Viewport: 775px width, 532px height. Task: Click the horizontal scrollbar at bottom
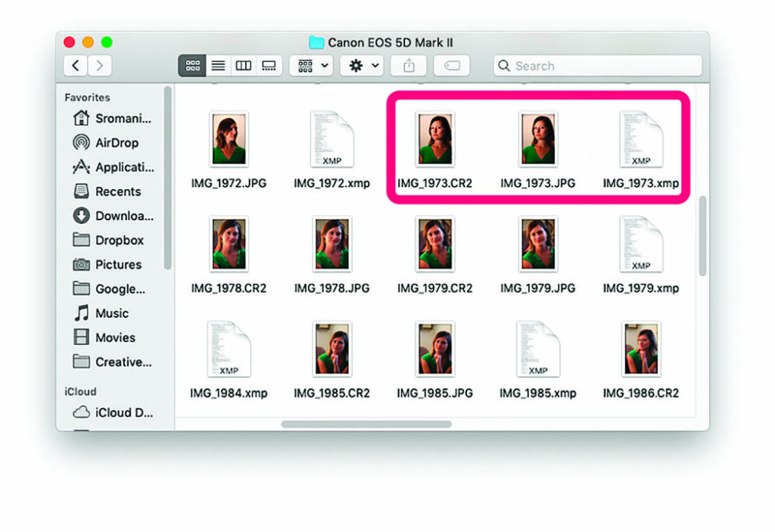point(366,425)
